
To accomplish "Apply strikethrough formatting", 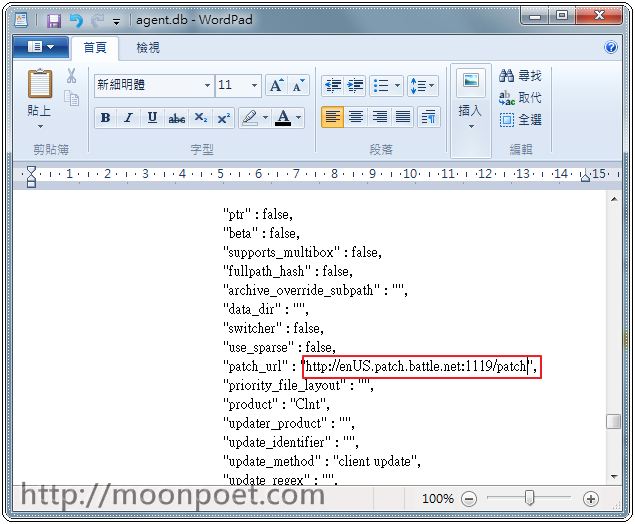I will click(176, 118).
